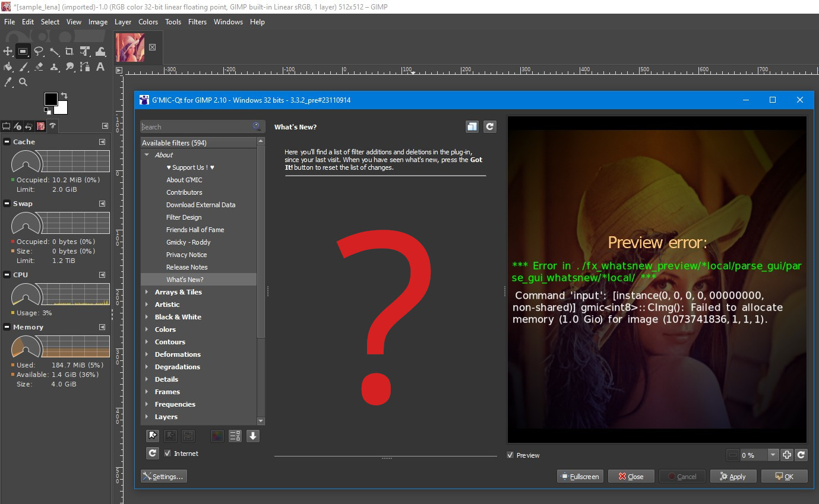
Task: Expand the Arrays & Tiles filter category
Action: point(147,292)
